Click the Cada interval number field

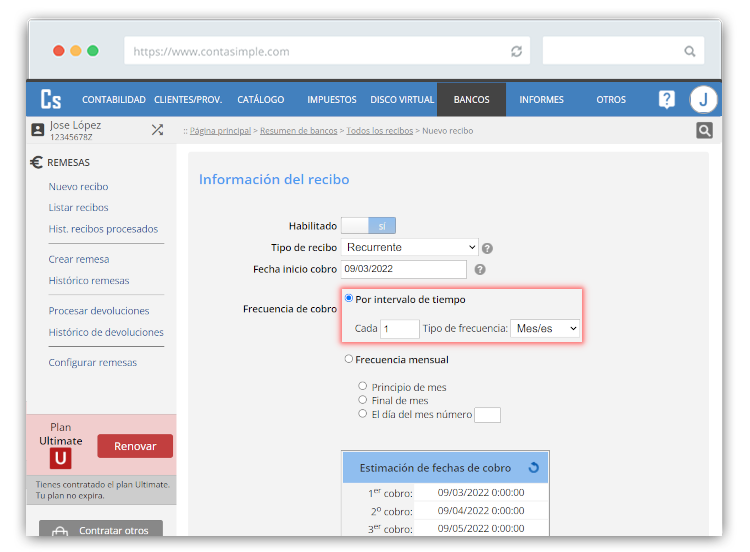(x=399, y=329)
